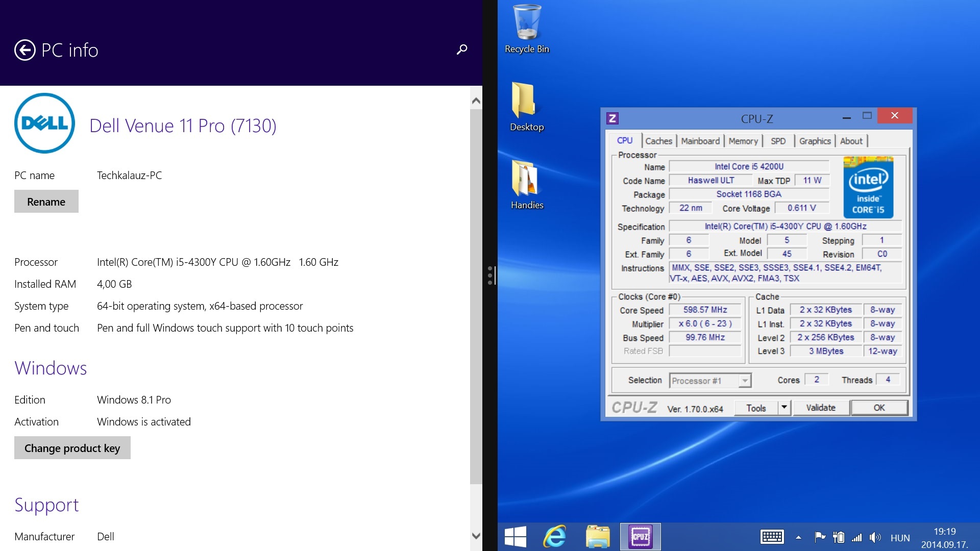Click the processor name field Intel Core i5 4200U
Image resolution: width=980 pixels, height=551 pixels.
click(x=749, y=166)
